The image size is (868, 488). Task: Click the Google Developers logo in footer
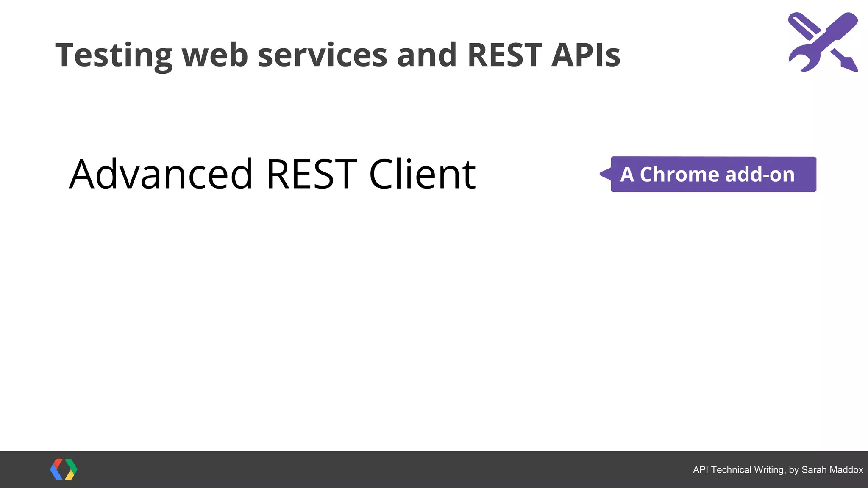tap(64, 469)
